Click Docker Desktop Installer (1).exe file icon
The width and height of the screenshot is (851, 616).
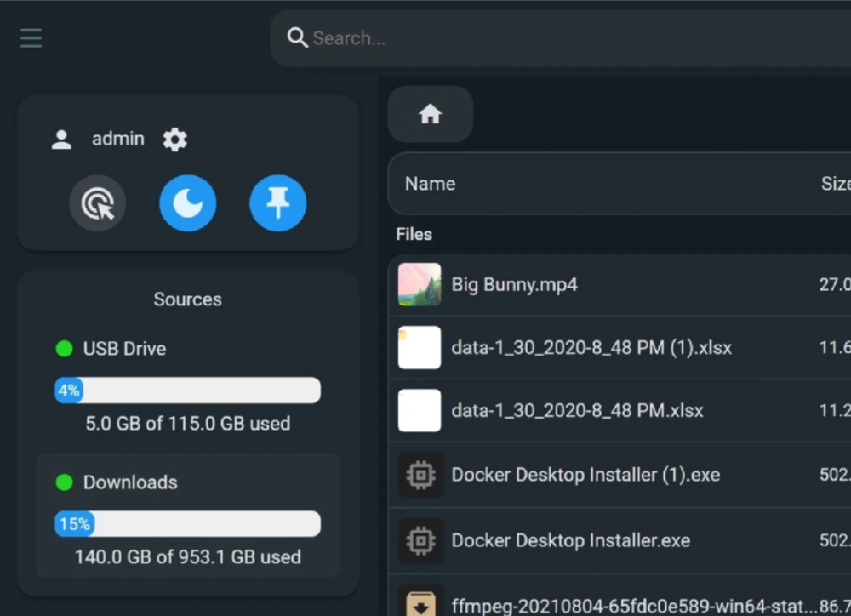tap(420, 475)
